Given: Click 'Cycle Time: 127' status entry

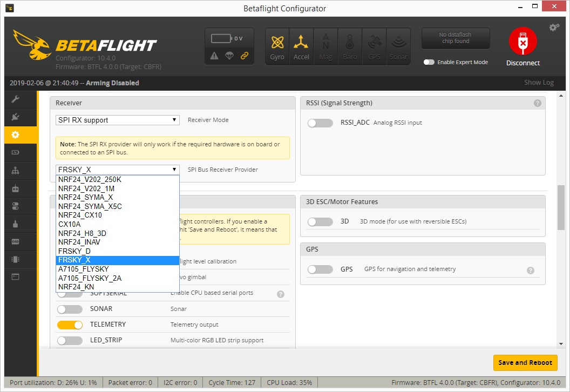Looking at the screenshot, I should coord(232,382).
